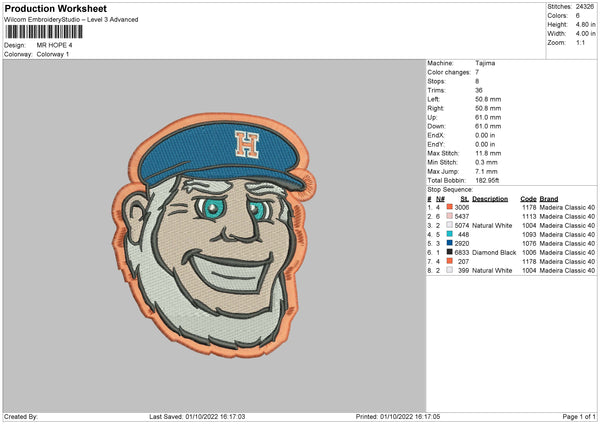This screenshot has width=600, height=424.
Task: Click the Colorway 1 value
Action: point(56,53)
